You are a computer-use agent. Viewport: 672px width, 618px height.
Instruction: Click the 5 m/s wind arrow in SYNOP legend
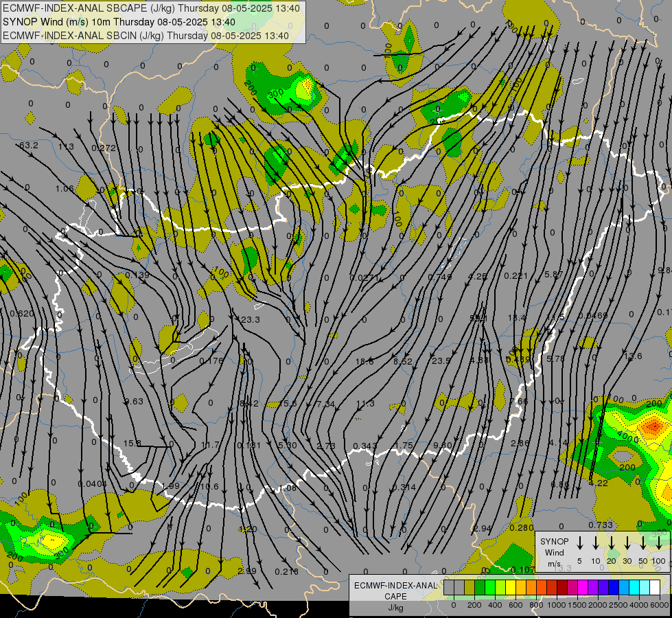click(x=579, y=542)
